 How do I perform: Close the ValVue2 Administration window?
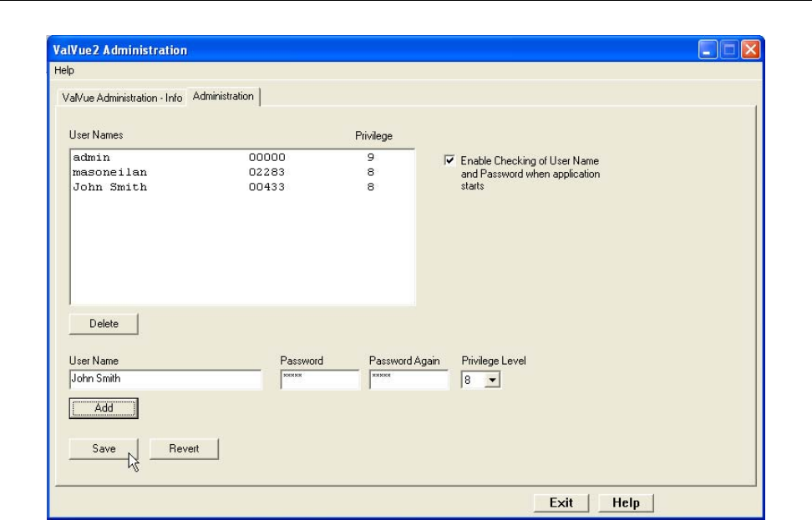pos(750,50)
